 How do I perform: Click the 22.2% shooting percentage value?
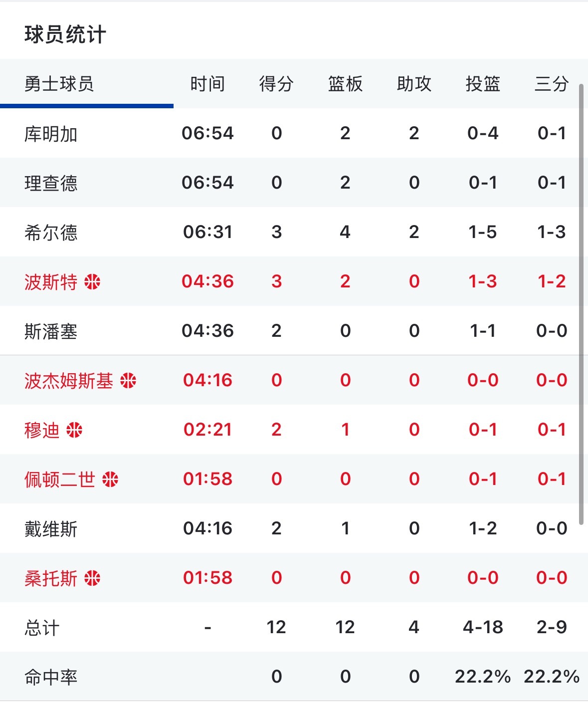pos(483,677)
